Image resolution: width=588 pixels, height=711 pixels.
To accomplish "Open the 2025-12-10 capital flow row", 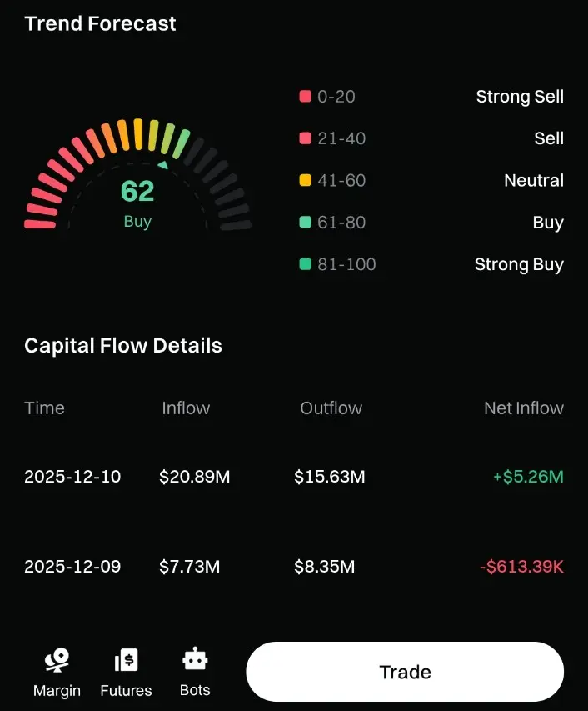I will coord(72,477).
